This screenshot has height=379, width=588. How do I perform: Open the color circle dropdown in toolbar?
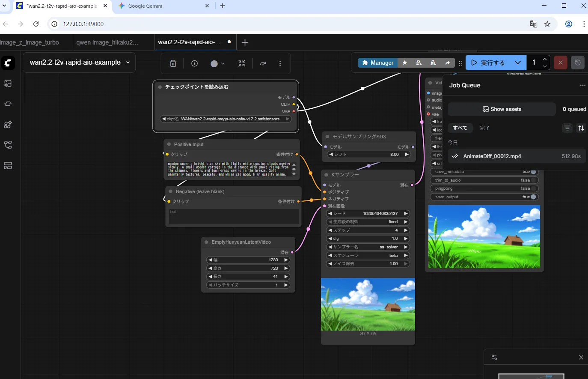pos(217,63)
